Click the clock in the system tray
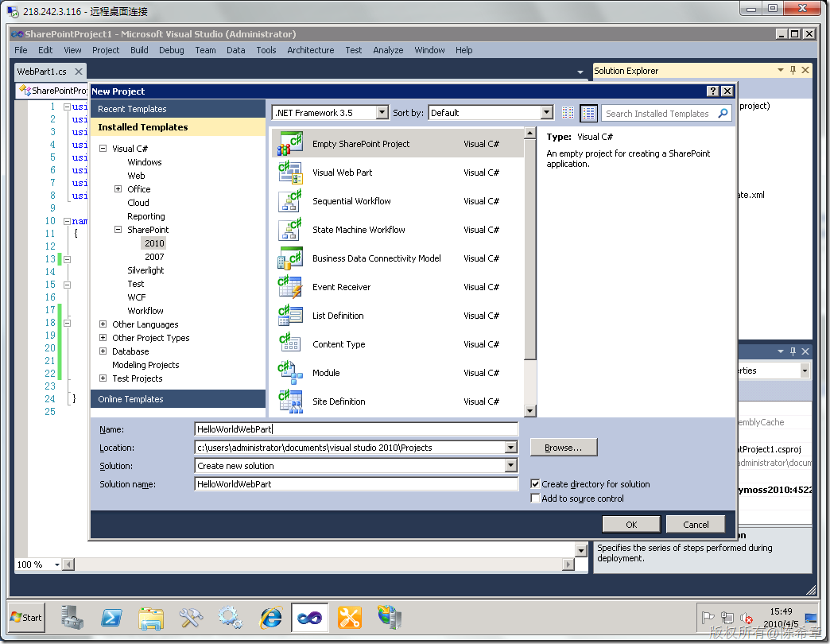 click(781, 611)
